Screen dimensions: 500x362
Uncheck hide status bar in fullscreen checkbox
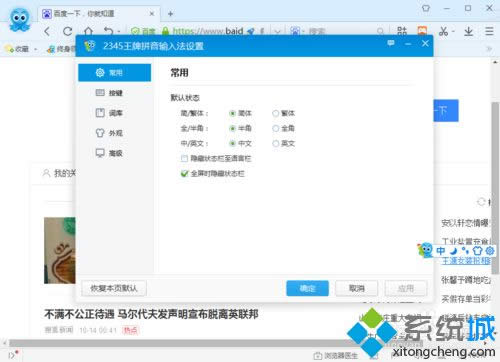click(184, 174)
